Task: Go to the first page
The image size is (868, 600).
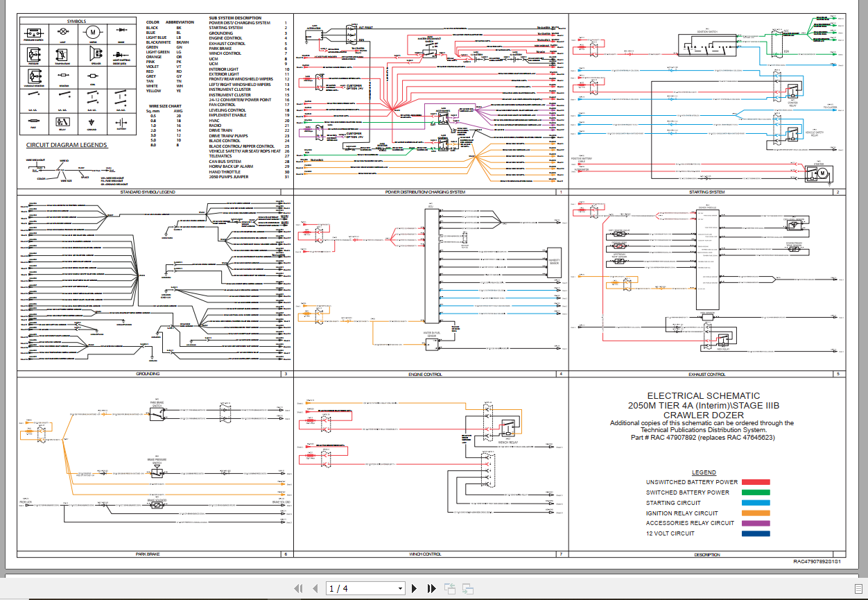Action: [x=299, y=589]
